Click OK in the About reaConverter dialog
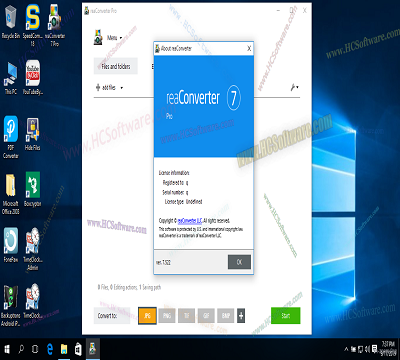400x360 pixels. [239, 262]
